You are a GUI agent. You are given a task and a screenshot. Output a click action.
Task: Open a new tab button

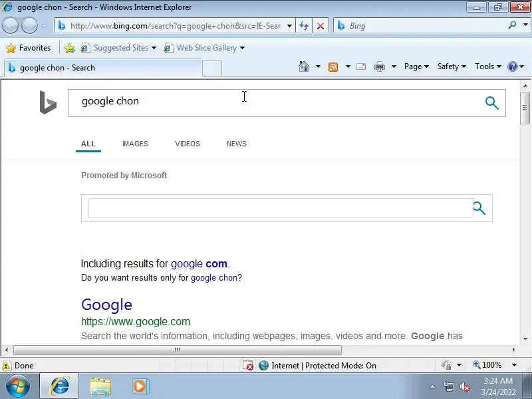pyautogui.click(x=212, y=68)
